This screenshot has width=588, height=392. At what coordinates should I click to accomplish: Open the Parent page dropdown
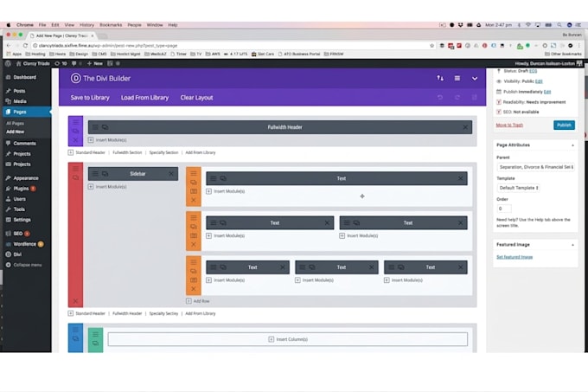[x=536, y=167]
